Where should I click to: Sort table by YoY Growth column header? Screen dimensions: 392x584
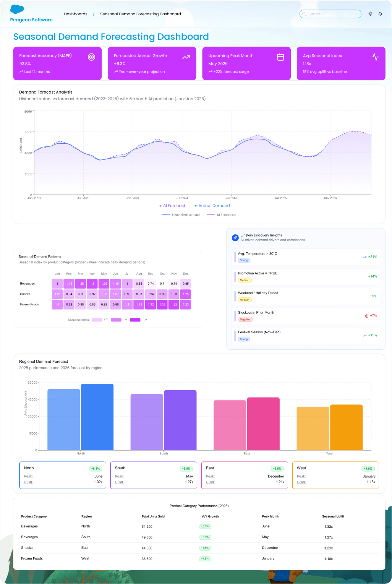tap(210, 516)
